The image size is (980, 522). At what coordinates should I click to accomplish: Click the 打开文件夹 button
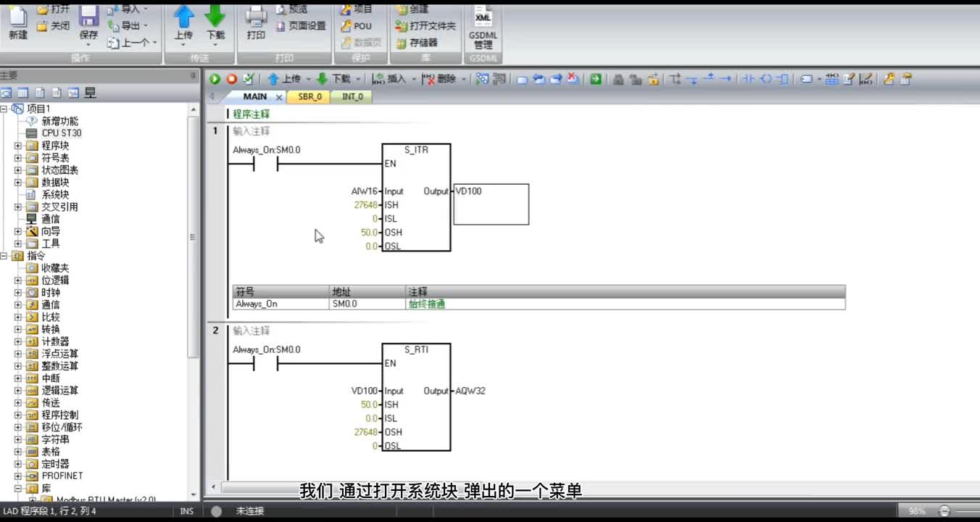(x=425, y=26)
